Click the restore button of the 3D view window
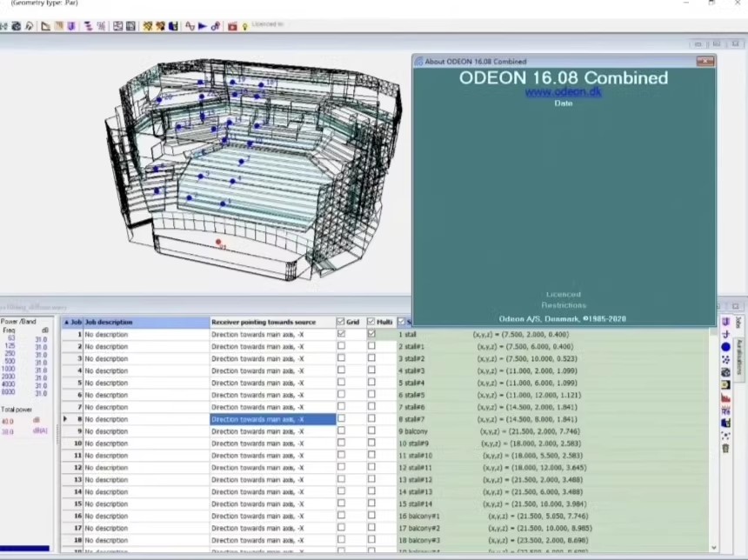Screen dimensions: 748x560 coord(717,43)
